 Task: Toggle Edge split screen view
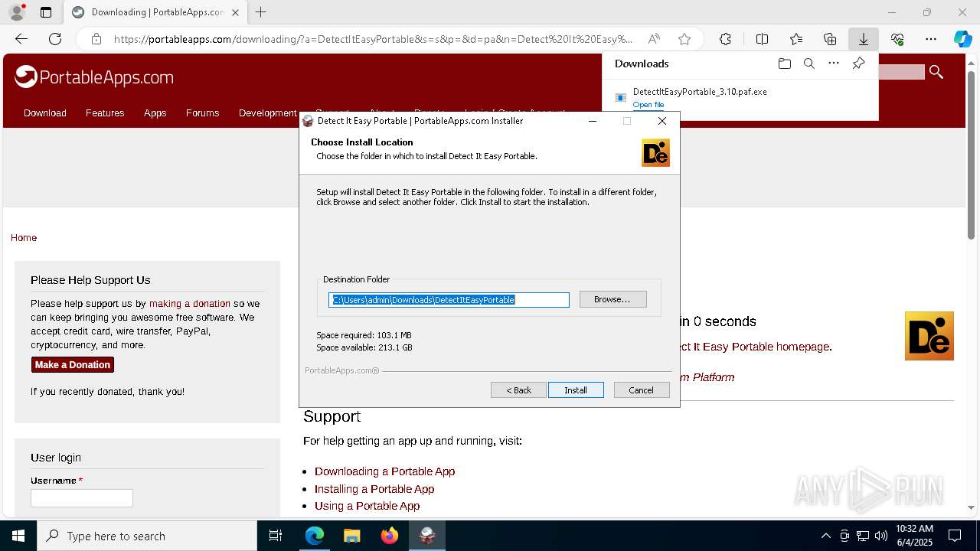pos(762,39)
